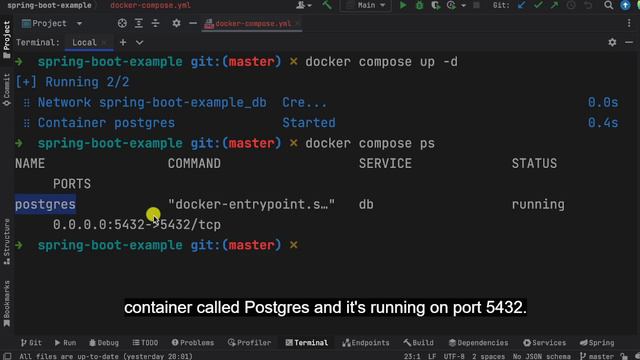Change UTF-8 file encoding
640x360 pixels.
[454, 356]
